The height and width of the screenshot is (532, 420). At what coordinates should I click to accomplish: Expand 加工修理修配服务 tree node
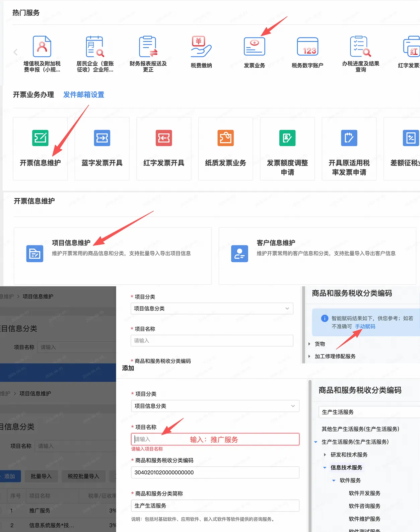pyautogui.click(x=309, y=356)
